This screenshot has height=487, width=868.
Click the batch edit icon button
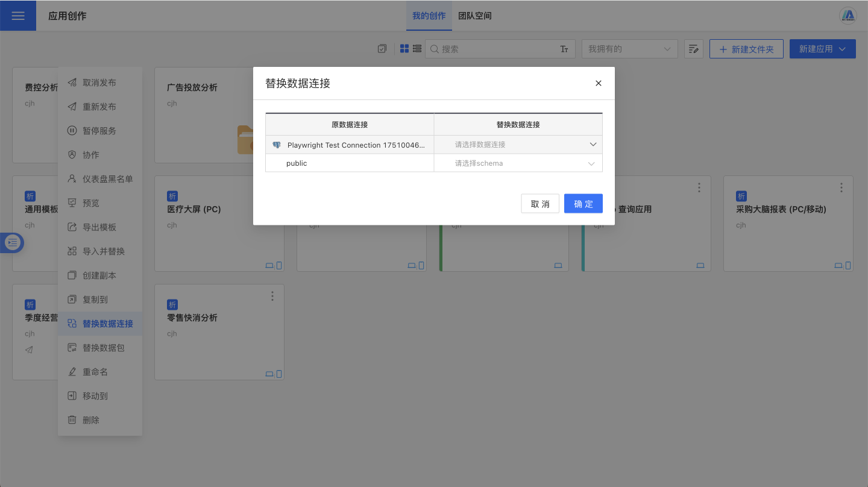tap(694, 49)
